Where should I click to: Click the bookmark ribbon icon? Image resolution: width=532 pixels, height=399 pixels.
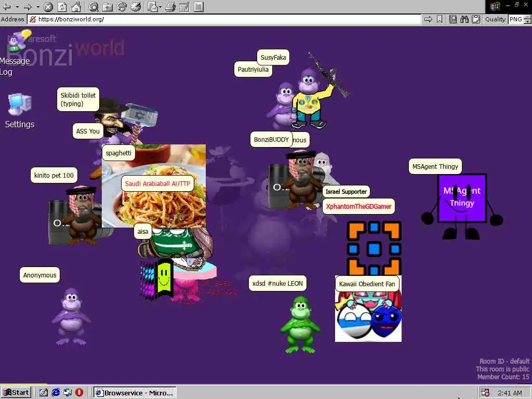440,19
